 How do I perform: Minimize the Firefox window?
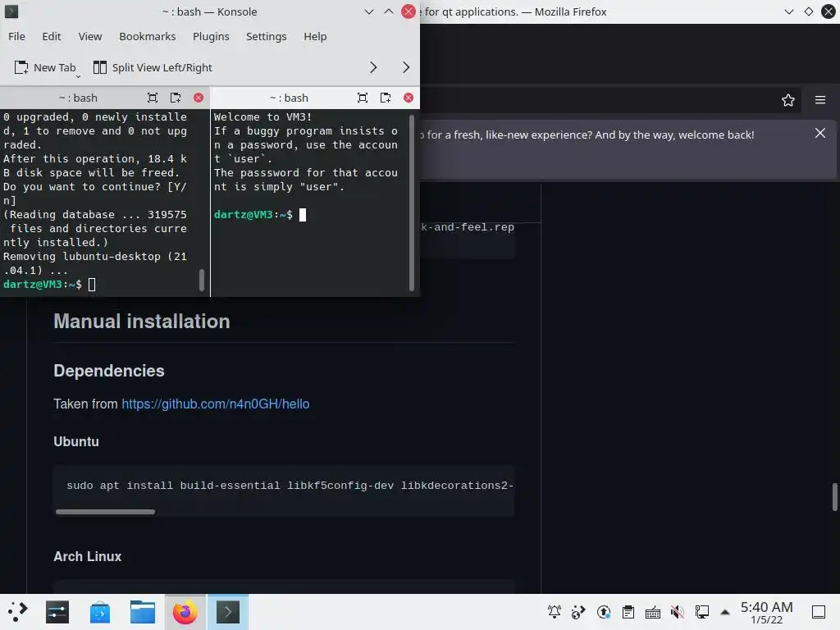tap(789, 11)
